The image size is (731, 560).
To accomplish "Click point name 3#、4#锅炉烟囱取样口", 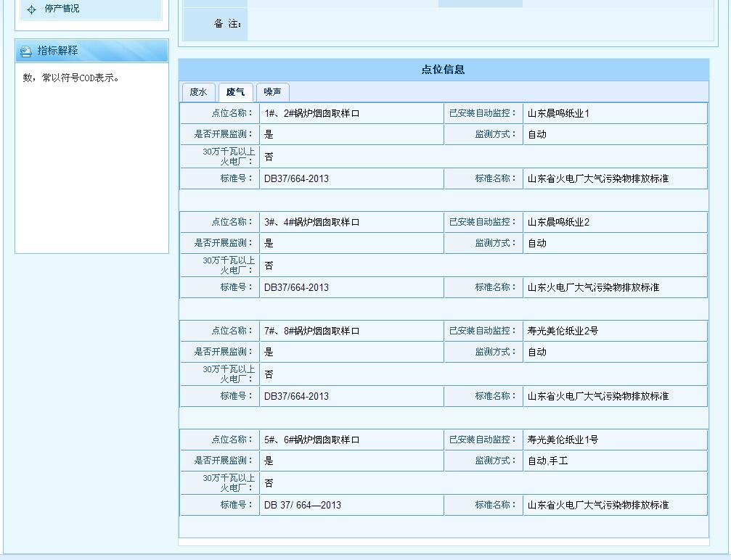I will pyautogui.click(x=312, y=222).
